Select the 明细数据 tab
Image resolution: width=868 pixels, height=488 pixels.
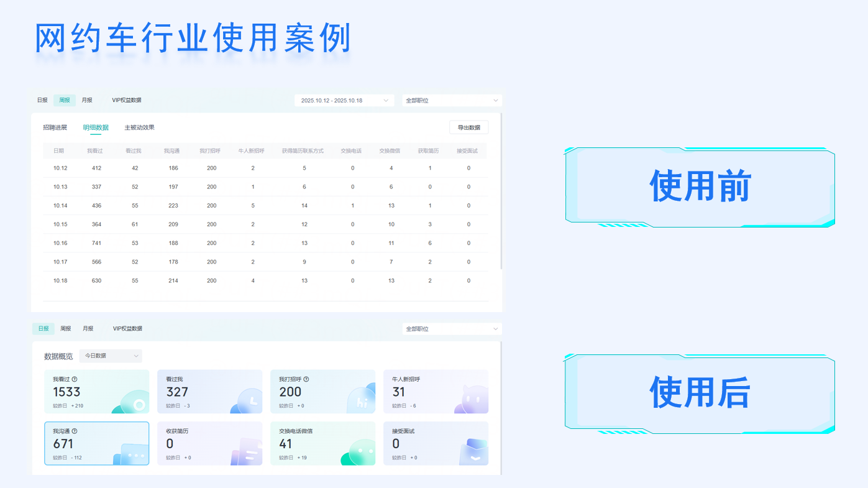click(x=96, y=127)
